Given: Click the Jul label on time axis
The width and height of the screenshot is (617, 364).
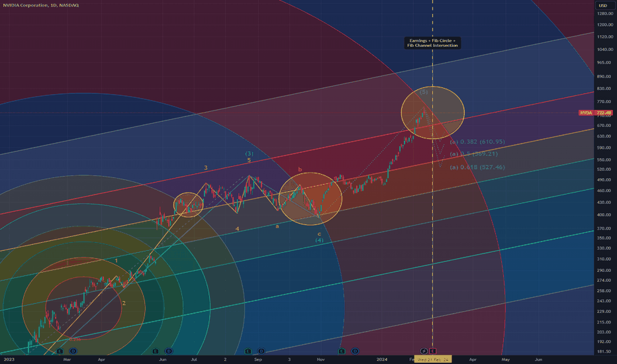Looking at the screenshot, I should [x=194, y=359].
